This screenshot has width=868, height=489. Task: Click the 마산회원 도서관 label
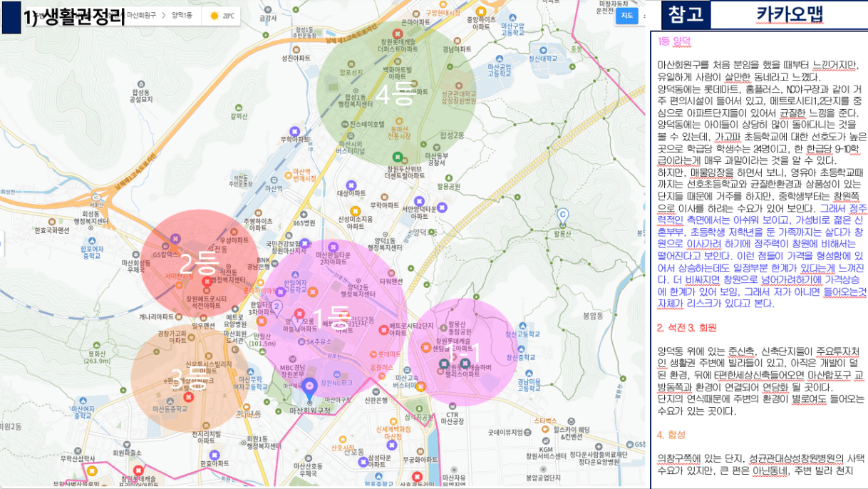[235, 337]
